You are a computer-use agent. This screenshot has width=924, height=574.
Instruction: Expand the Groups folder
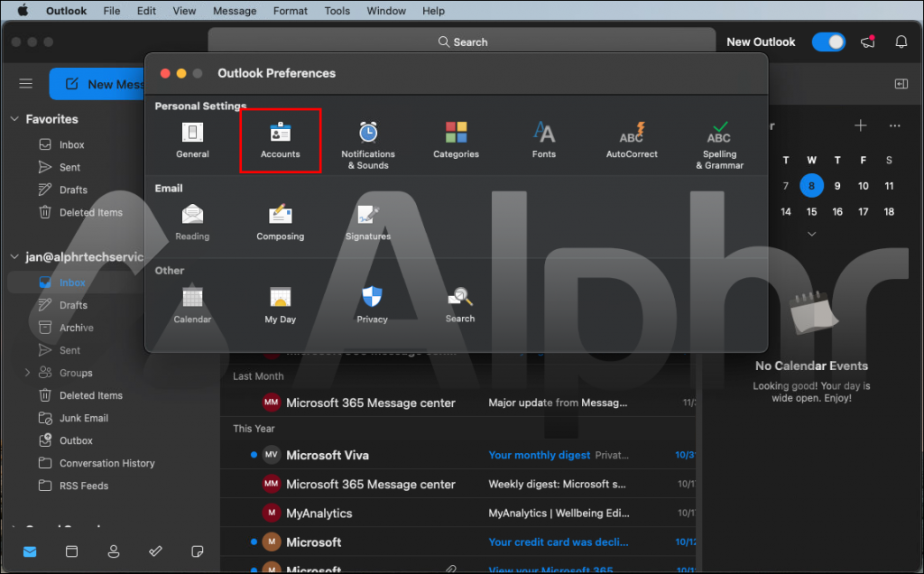[x=27, y=373]
